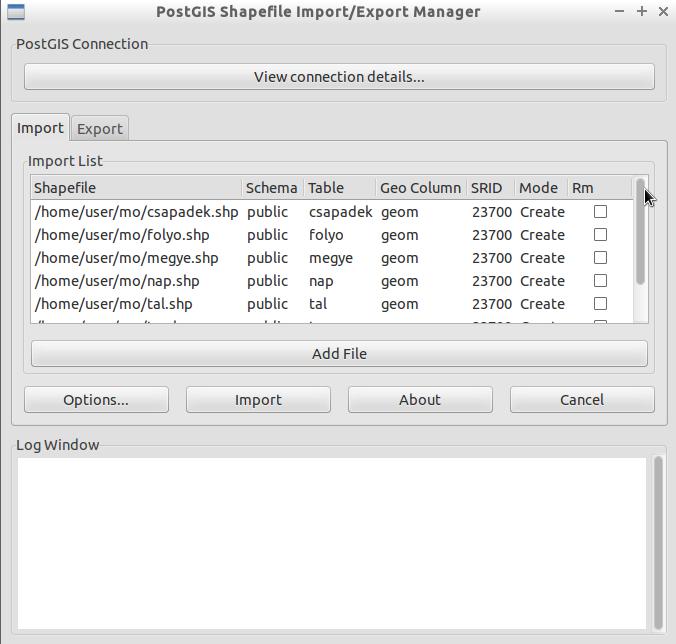The width and height of the screenshot is (676, 644).
Task: Click the nap table name cell
Action: pos(321,281)
